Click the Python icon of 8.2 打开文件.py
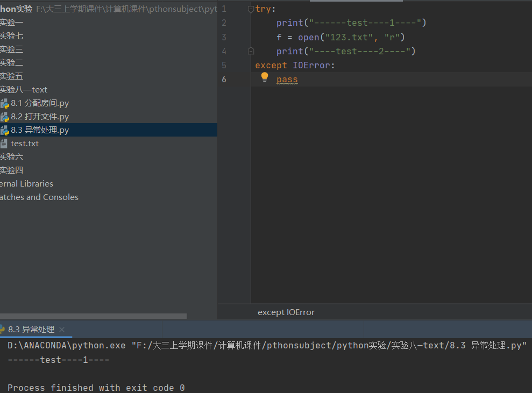Viewport: 532px width, 393px height. [4, 117]
